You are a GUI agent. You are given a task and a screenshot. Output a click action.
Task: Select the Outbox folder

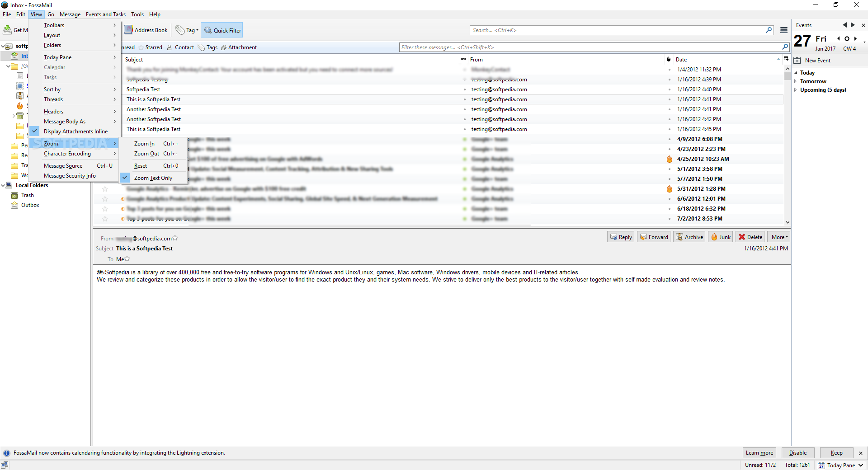click(x=25, y=205)
